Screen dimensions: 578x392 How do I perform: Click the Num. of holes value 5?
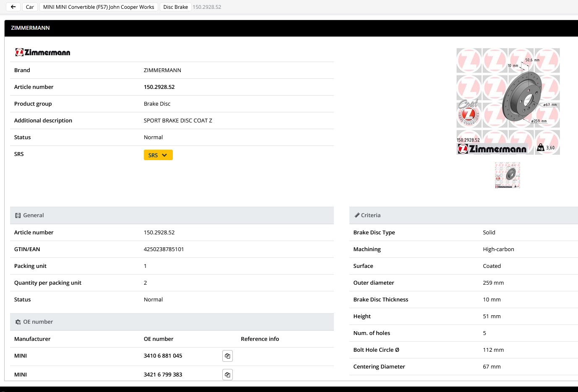[484, 333]
